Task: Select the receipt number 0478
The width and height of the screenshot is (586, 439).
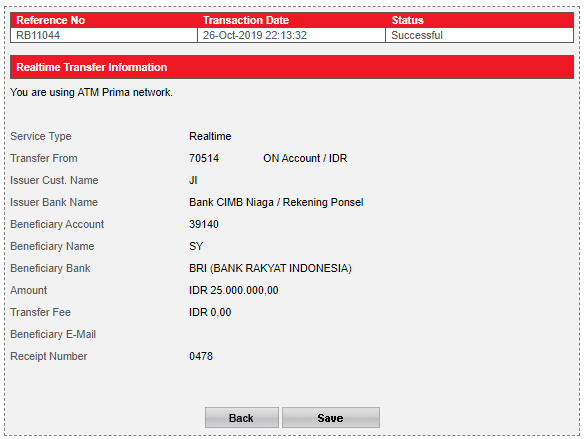Action: [201, 356]
